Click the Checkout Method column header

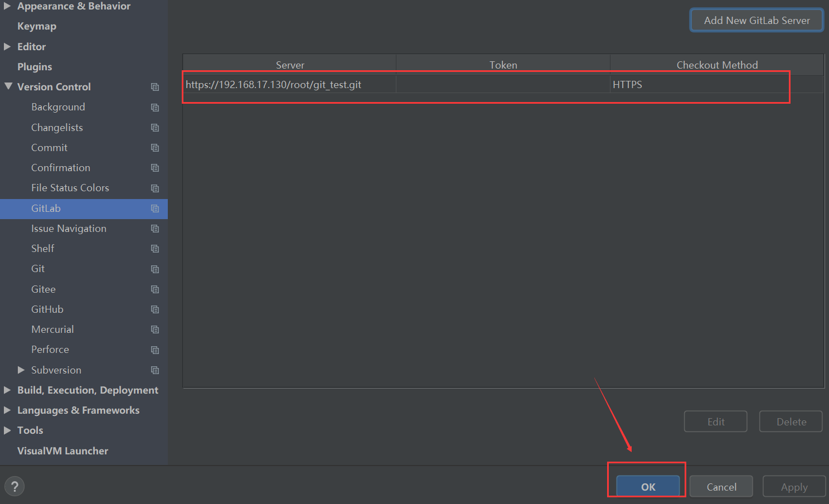pos(717,65)
